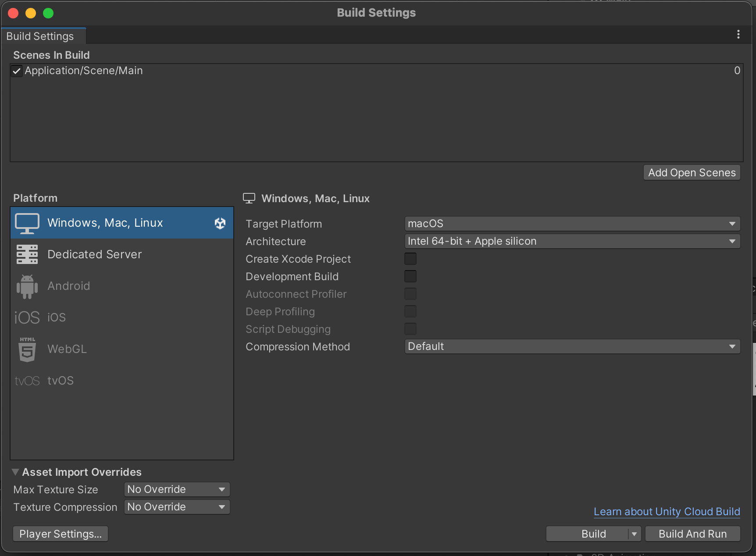Click the Build button
The height and width of the screenshot is (556, 756).
[588, 534]
